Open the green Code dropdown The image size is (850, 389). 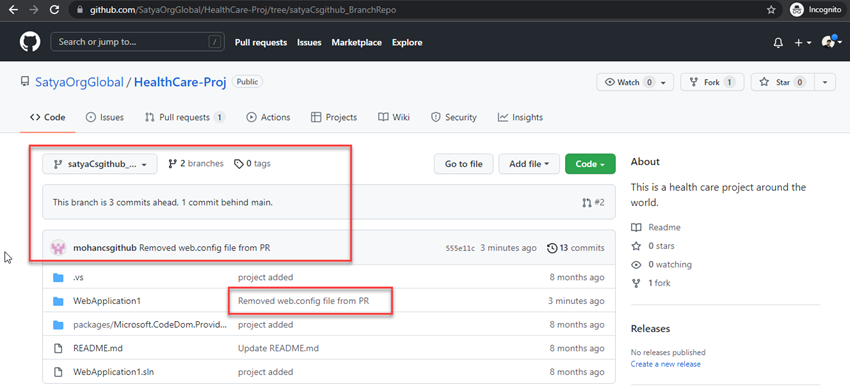click(x=590, y=164)
